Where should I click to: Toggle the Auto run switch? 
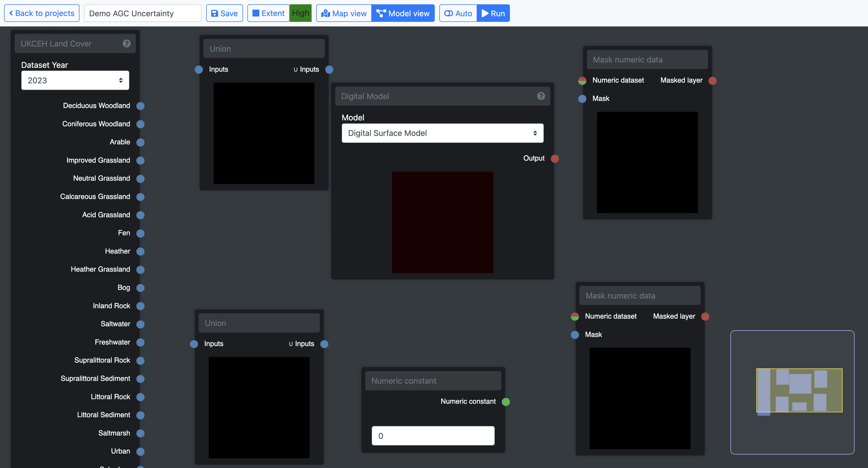pyautogui.click(x=458, y=13)
